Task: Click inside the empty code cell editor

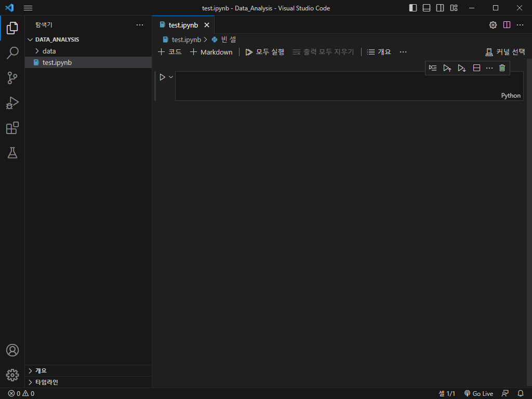Action: pyautogui.click(x=349, y=86)
